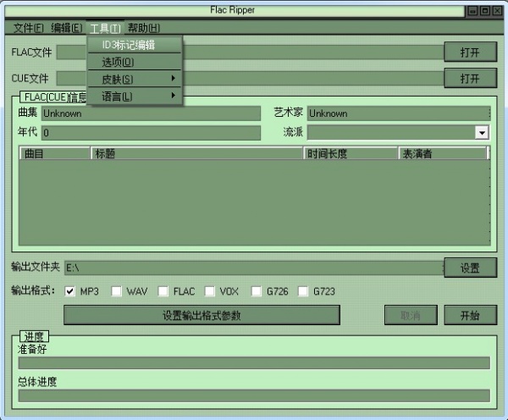508x420 pixels.
Task: Click the 设置 output folder button
Action: coord(470,268)
